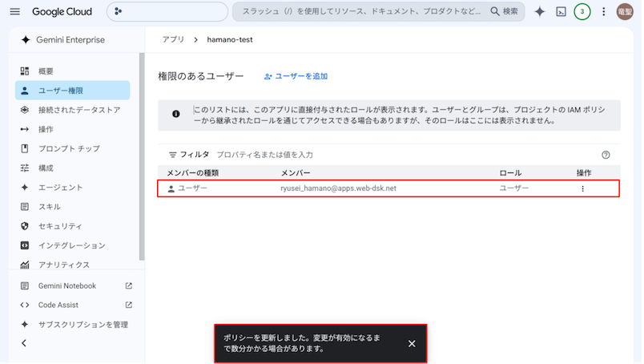Click the ユーザー role cell in the row
This screenshot has height=364, width=644.
pos(513,188)
